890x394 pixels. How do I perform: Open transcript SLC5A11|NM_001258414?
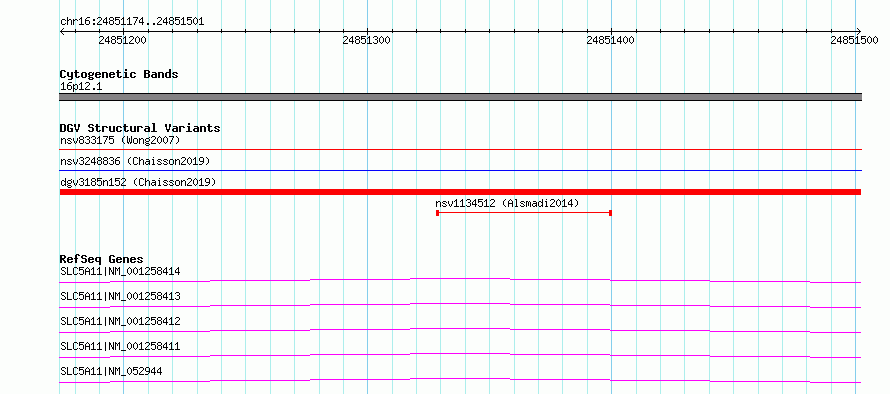[120, 271]
